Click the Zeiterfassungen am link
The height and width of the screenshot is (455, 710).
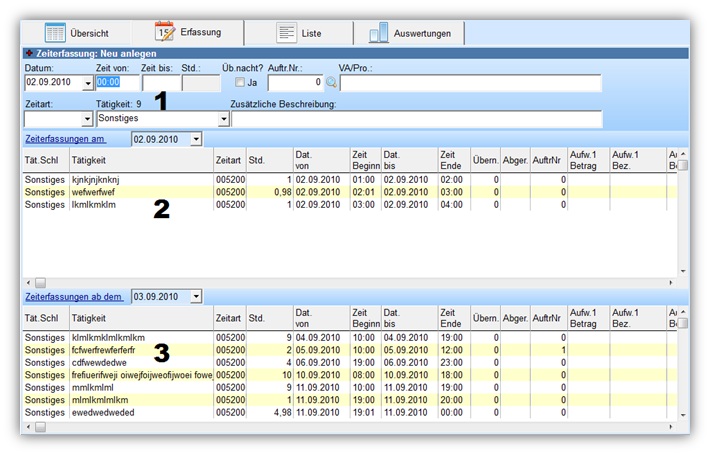tap(65, 139)
